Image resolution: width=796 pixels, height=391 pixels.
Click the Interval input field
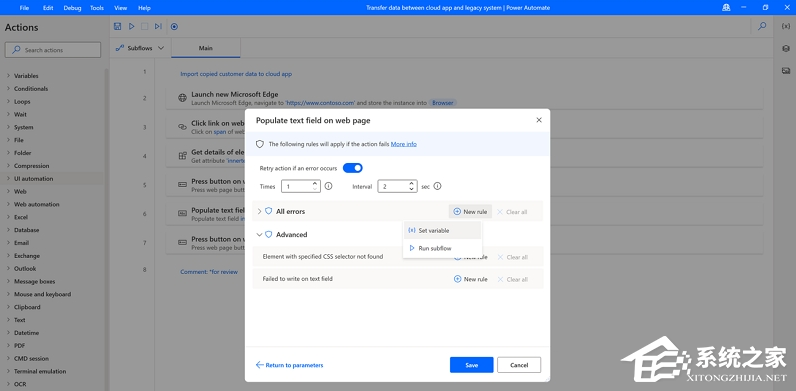(397, 186)
